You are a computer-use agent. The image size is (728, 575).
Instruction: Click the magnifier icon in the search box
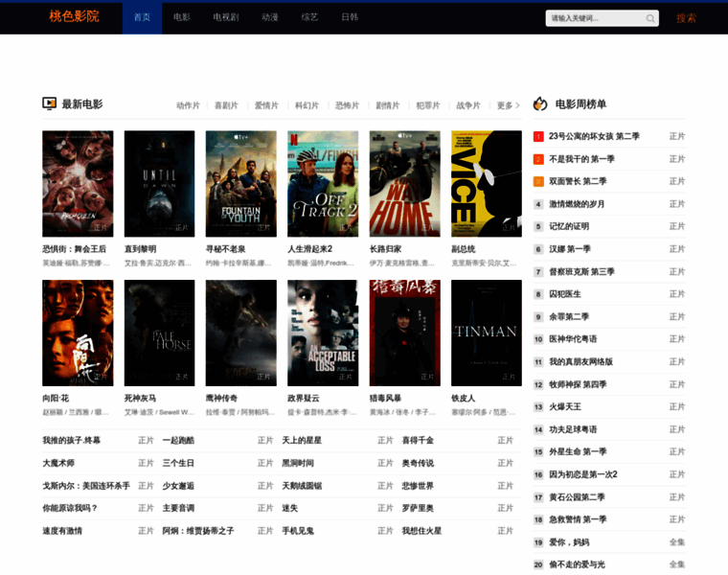(650, 18)
